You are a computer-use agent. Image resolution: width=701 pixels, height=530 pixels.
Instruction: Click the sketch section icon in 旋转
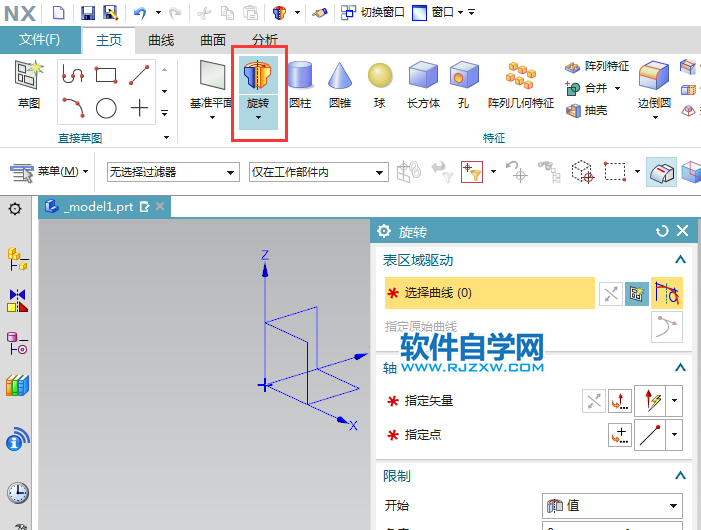(637, 294)
